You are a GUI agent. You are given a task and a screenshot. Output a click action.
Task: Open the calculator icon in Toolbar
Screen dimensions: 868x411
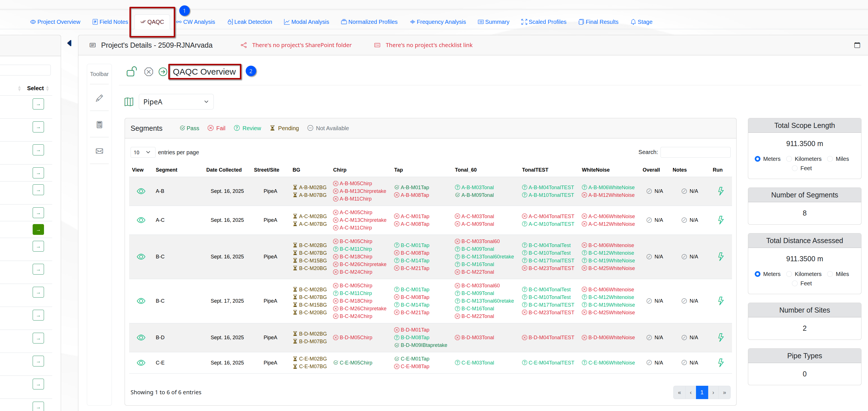pos(99,125)
